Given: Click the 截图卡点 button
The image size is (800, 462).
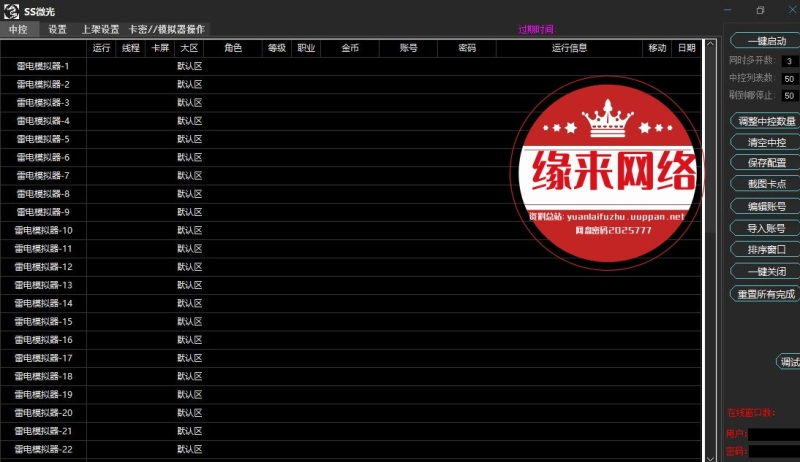Looking at the screenshot, I should coord(766,184).
